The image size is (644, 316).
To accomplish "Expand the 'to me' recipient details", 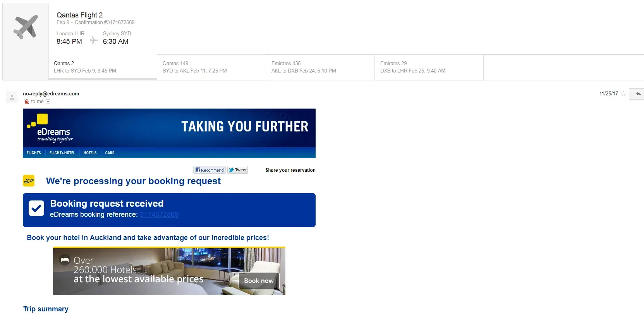I will (48, 102).
